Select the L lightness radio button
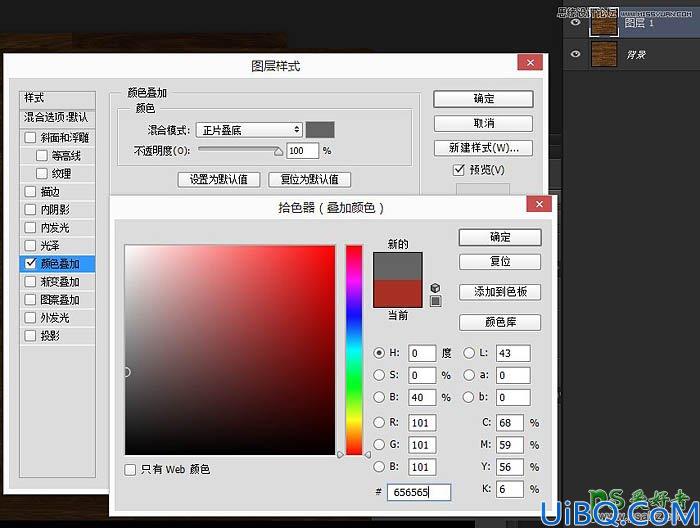Screen dimensions: 700x528 point(469,353)
